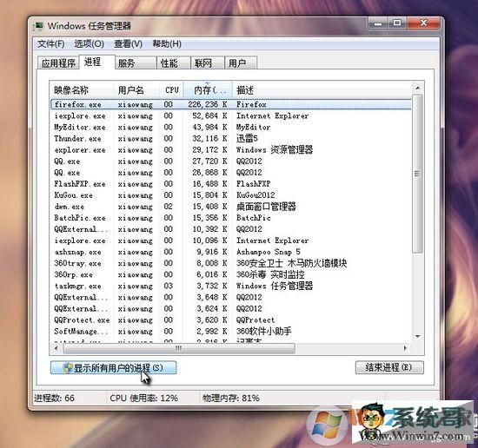Select the 360rp.exe process
Viewport: 478px width, 448px height.
[x=231, y=274]
